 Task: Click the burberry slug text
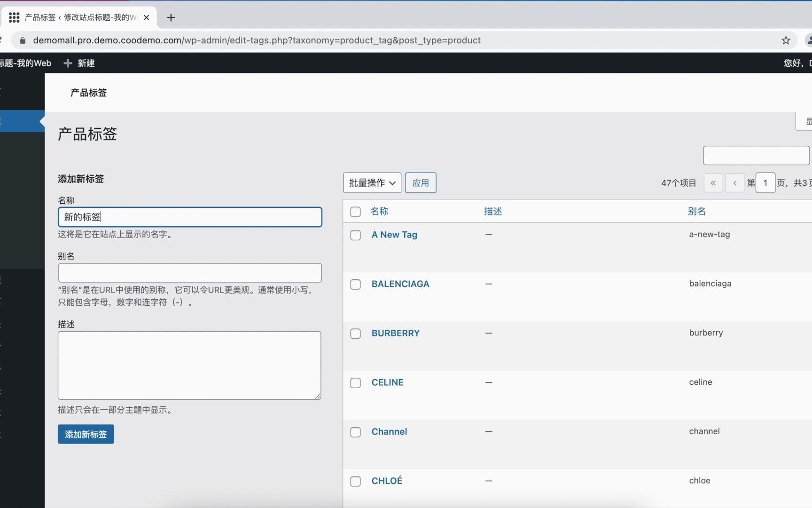[706, 333]
